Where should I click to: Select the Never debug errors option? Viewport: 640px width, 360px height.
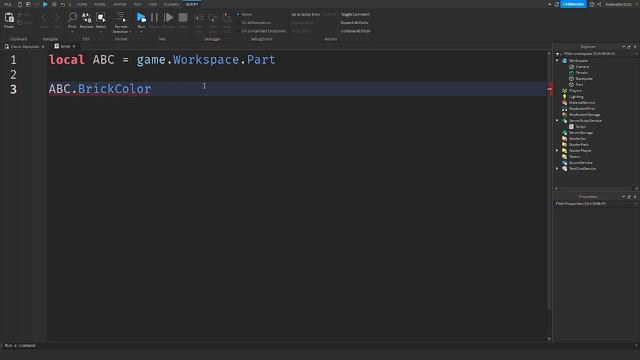(x=244, y=14)
